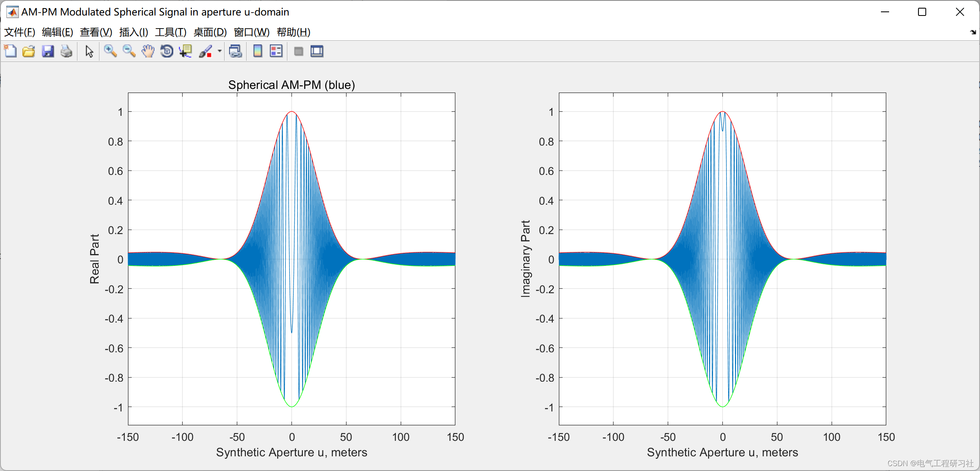Click the dock figure arrow at top right
Viewport: 980px width, 471px height.
973,32
